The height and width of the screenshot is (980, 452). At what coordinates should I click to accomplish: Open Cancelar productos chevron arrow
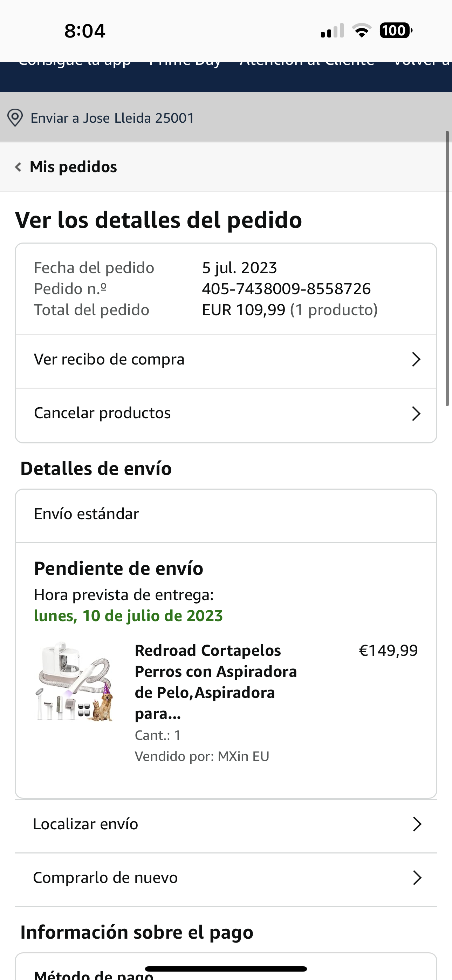click(416, 414)
